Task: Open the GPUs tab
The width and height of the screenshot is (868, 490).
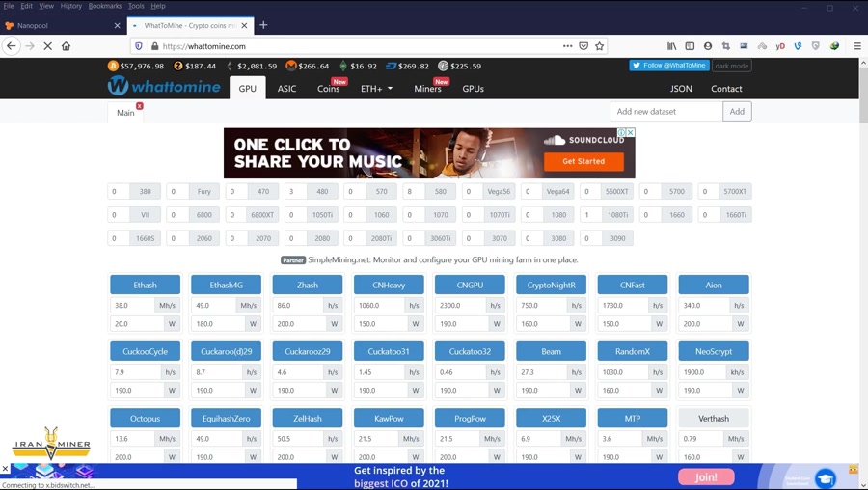Action: click(474, 88)
